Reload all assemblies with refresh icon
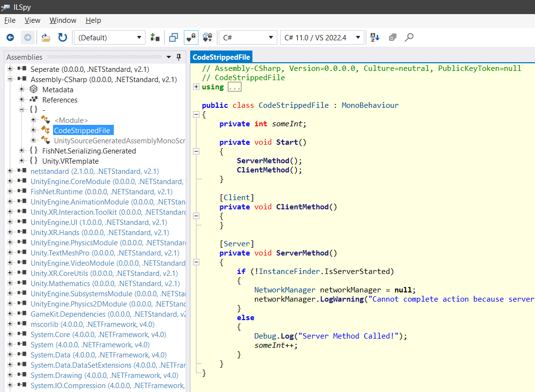535x392 pixels. click(x=63, y=37)
